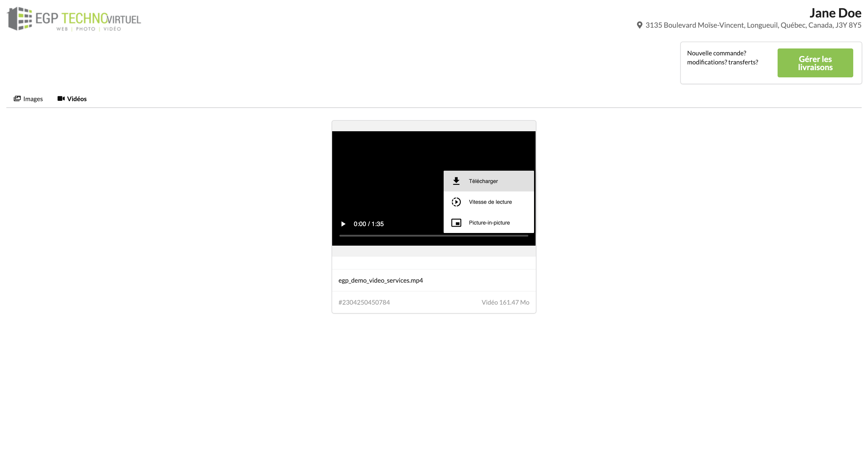The image size is (868, 475).
Task: Switch to the Vidéos tab
Action: click(x=77, y=99)
